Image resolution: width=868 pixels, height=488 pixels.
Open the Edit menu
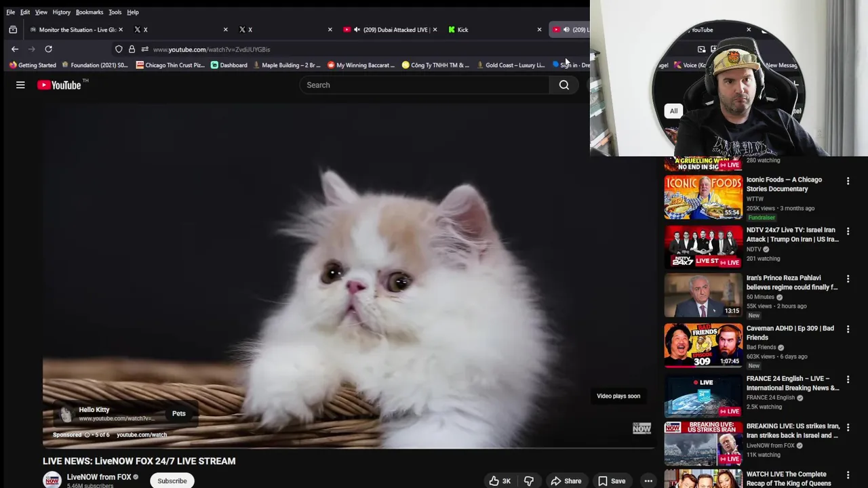click(25, 12)
